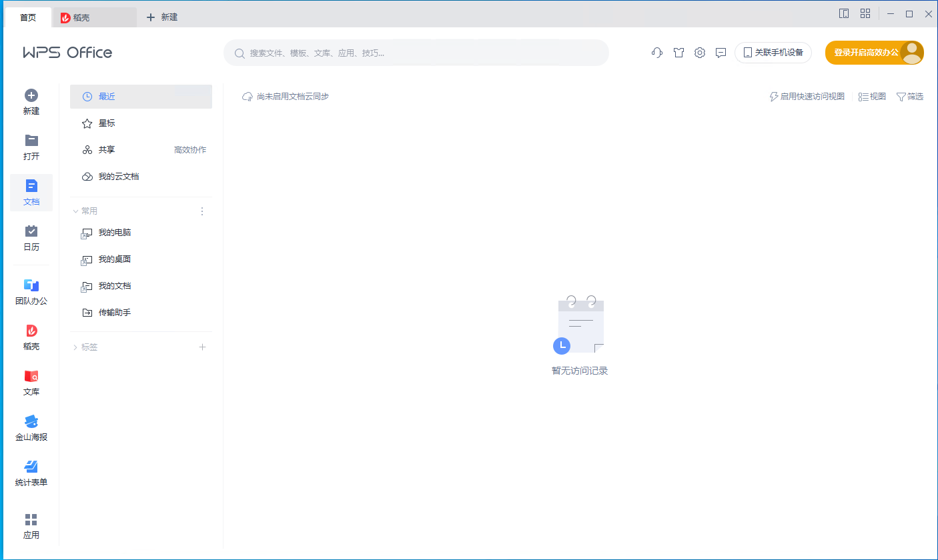Click the 新建 new tab button
This screenshot has width=938, height=560.
point(162,17)
